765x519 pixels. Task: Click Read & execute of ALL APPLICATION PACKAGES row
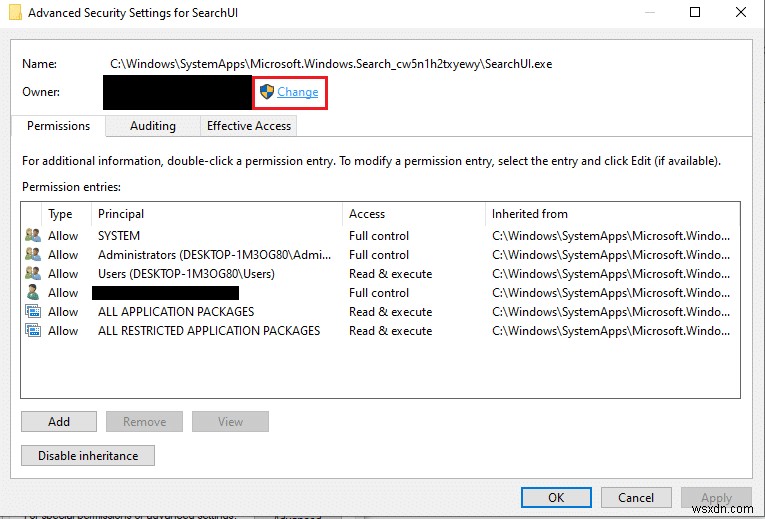click(x=390, y=312)
